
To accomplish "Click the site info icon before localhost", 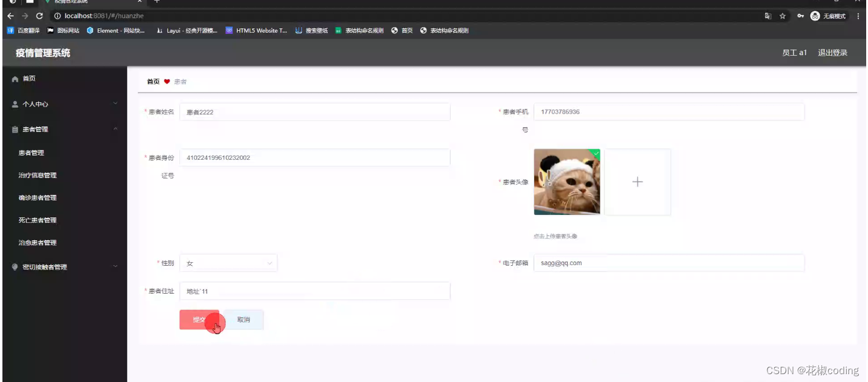I will pyautogui.click(x=58, y=16).
